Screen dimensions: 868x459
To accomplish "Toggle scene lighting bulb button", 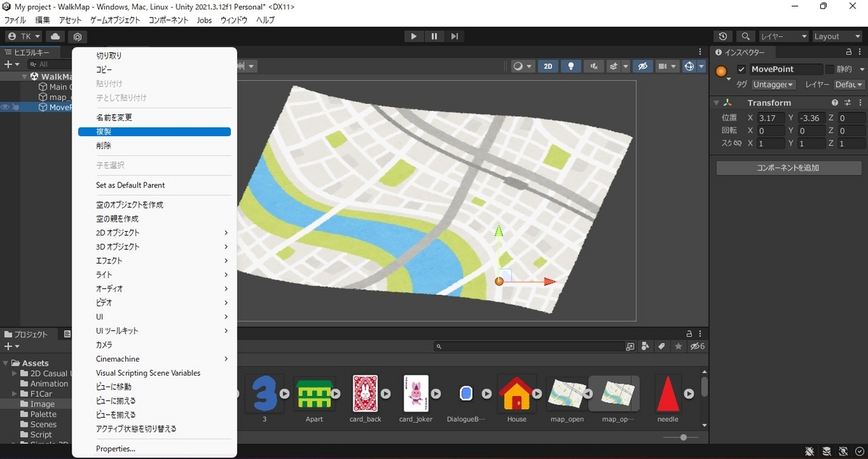I will 571,66.
